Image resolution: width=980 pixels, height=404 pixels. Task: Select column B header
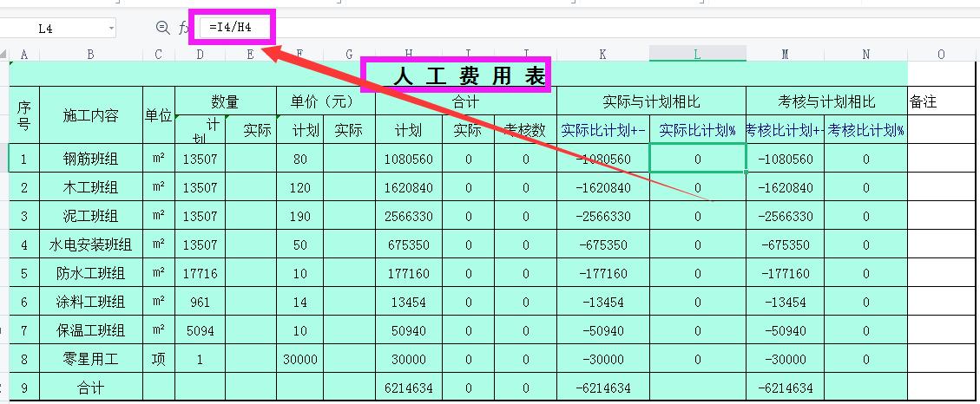point(90,55)
